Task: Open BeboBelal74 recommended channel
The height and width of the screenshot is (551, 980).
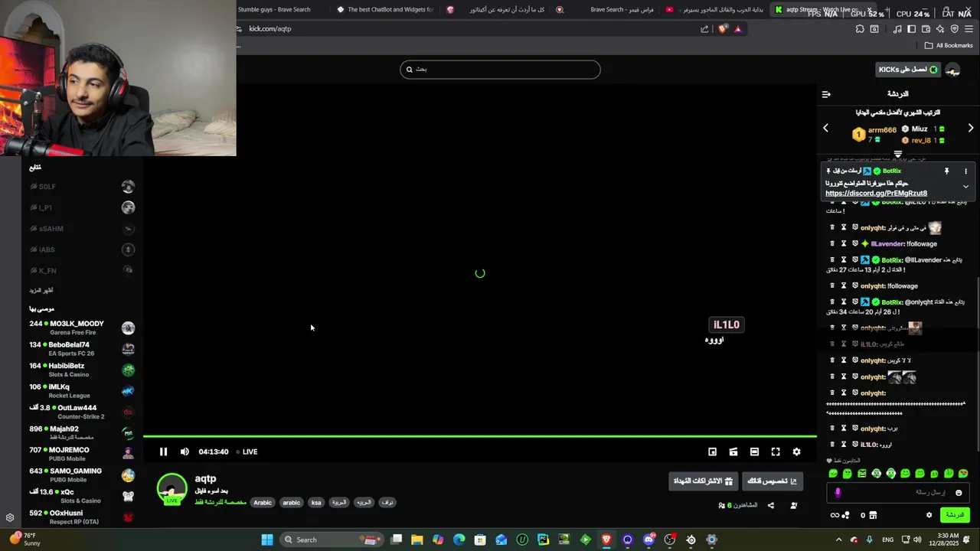Action: coord(82,349)
